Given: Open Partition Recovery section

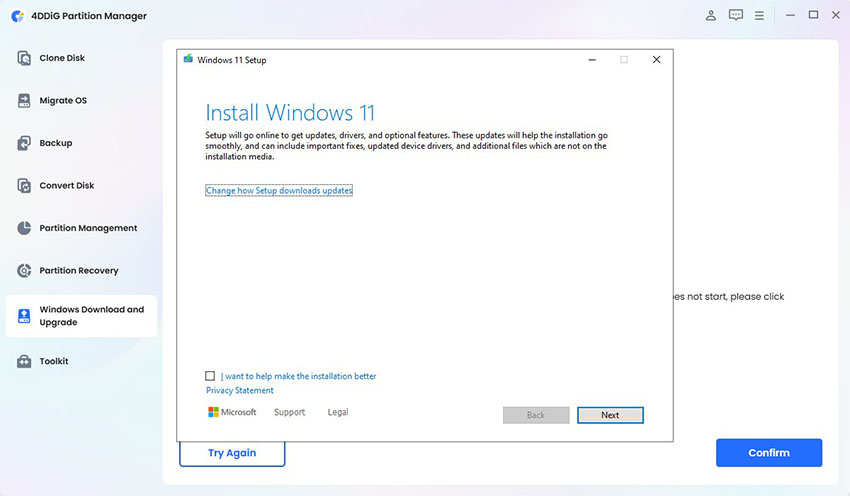Looking at the screenshot, I should [x=79, y=270].
